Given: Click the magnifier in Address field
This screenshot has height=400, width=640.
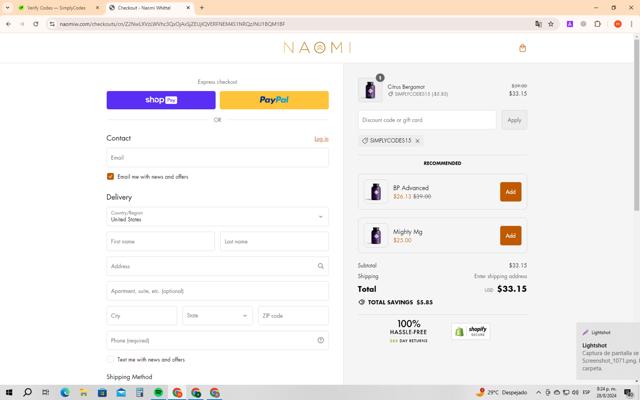Looking at the screenshot, I should point(321,266).
